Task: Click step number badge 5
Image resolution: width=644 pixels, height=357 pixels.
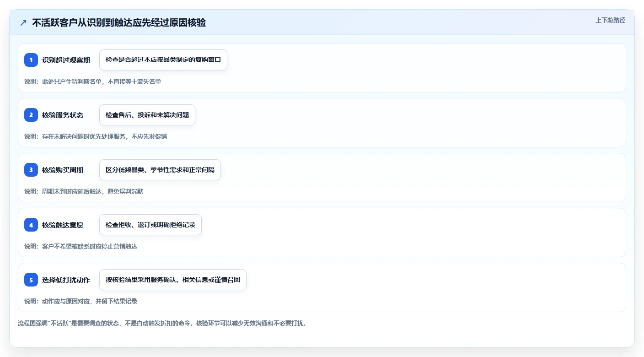Action: pos(31,280)
